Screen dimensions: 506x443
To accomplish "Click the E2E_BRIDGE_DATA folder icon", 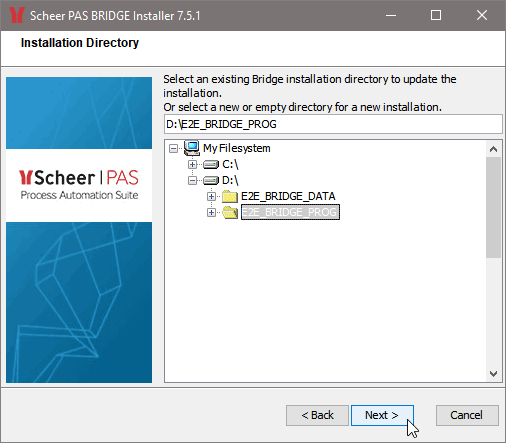I will point(230,196).
